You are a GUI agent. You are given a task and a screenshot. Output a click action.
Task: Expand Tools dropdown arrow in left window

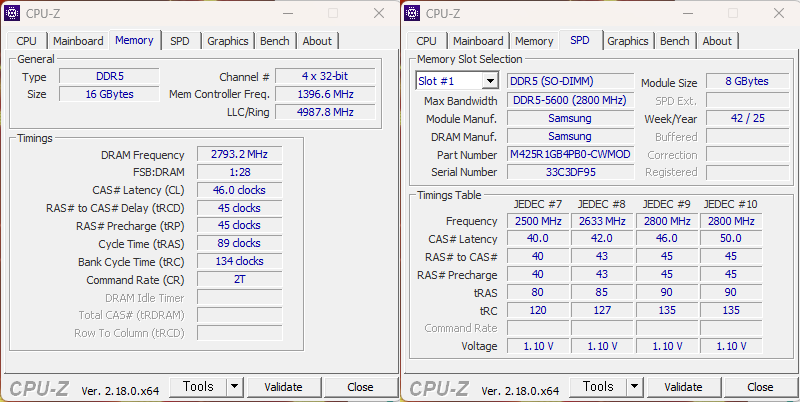click(x=234, y=387)
